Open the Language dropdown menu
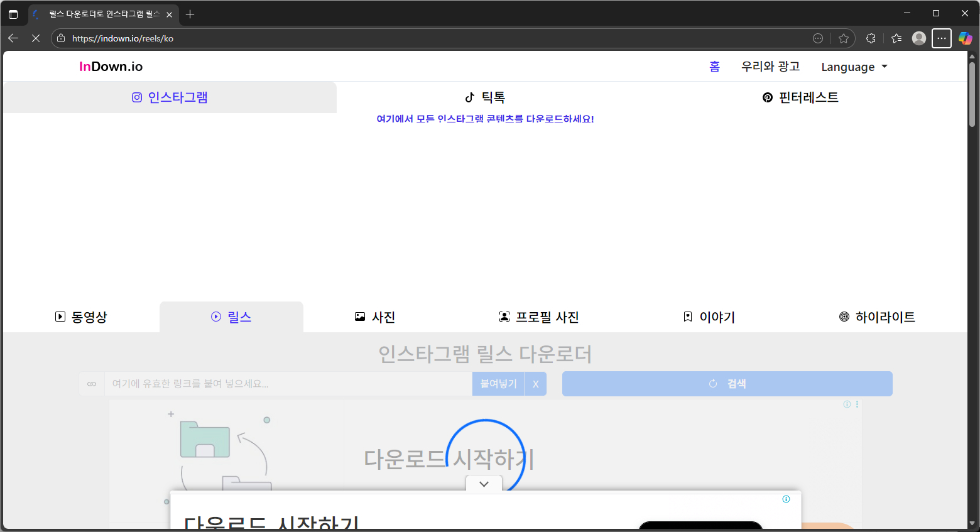 click(854, 67)
